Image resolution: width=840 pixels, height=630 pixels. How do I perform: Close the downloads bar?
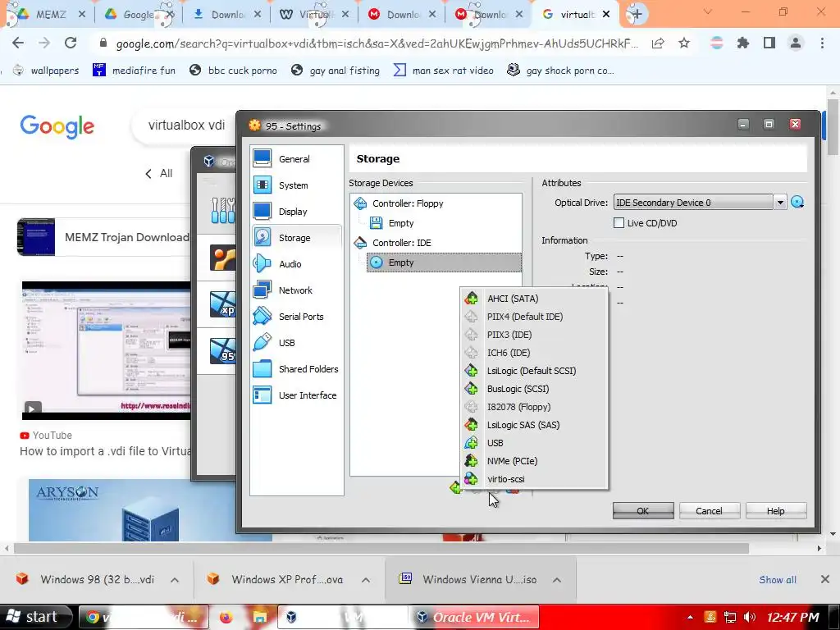[825, 579]
